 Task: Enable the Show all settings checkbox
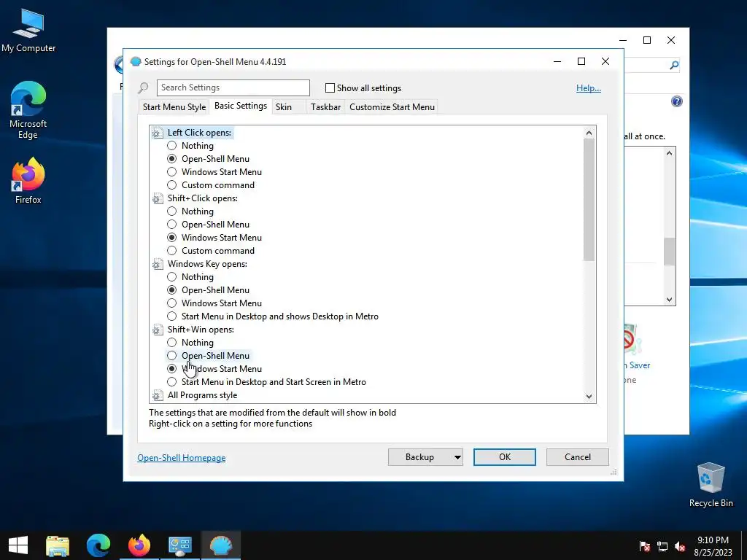click(x=330, y=88)
